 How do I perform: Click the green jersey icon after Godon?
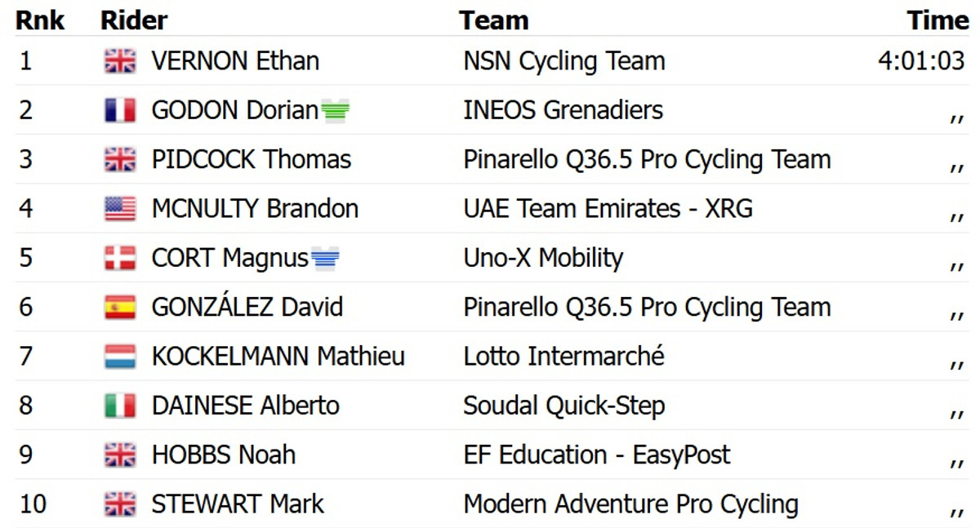(x=335, y=110)
